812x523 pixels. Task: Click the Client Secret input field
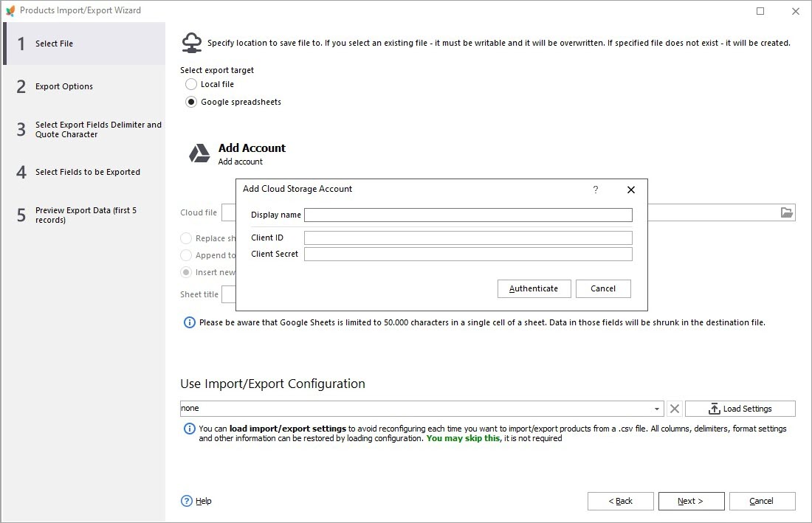tap(468, 254)
